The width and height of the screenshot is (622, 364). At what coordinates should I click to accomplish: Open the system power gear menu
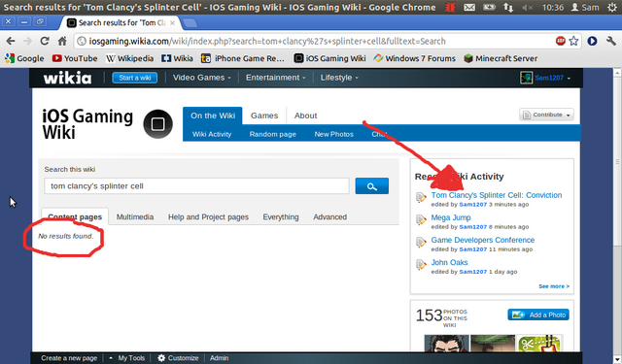tap(611, 7)
